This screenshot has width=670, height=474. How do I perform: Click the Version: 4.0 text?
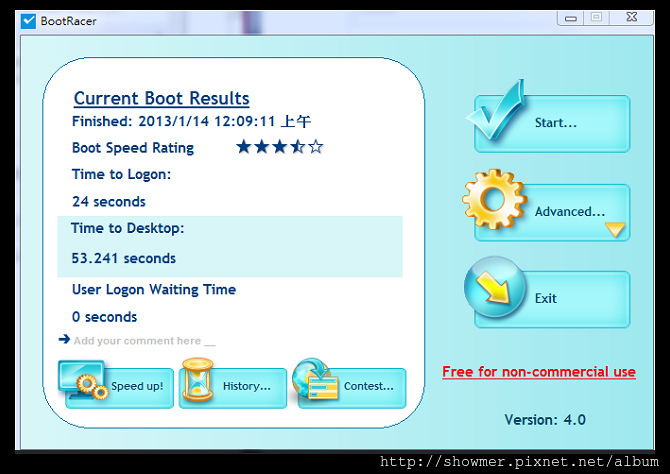(545, 420)
